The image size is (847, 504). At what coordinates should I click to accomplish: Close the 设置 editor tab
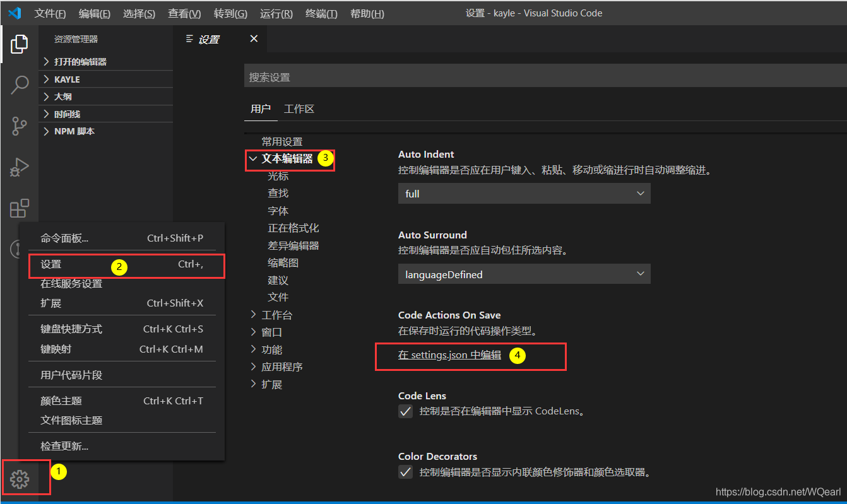point(254,39)
